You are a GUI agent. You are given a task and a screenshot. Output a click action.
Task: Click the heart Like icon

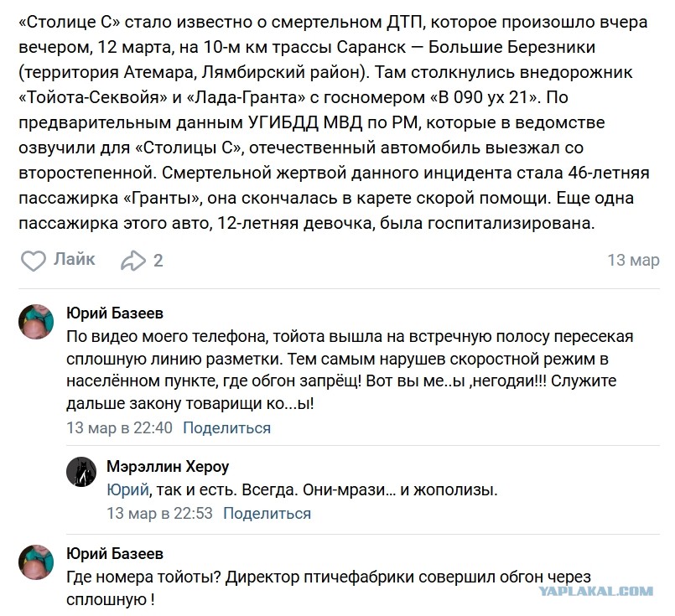pyautogui.click(x=34, y=261)
